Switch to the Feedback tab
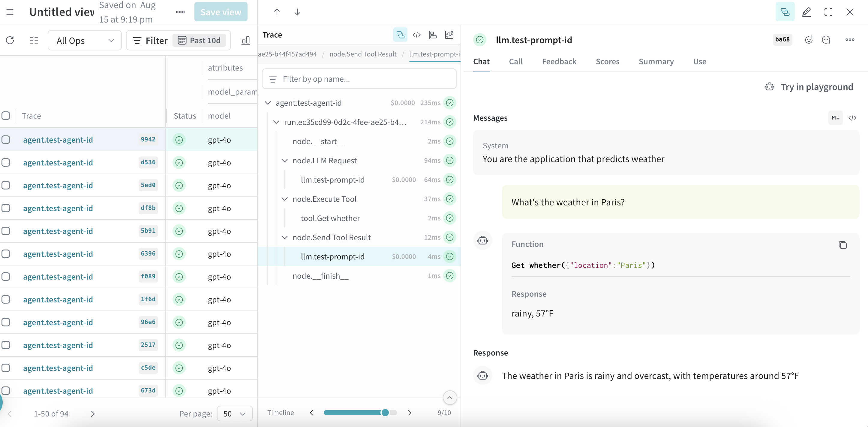The image size is (868, 427). [559, 62]
